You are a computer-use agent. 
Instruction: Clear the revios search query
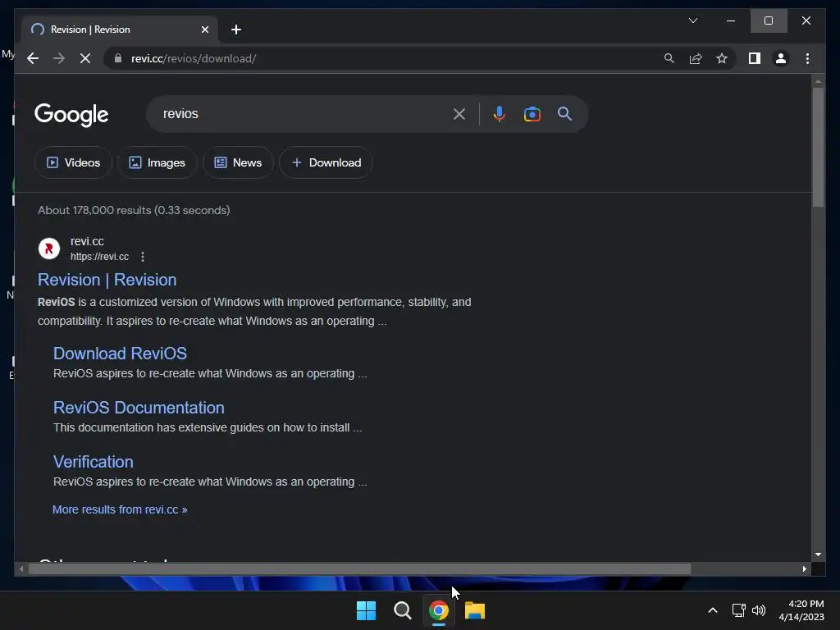pos(459,114)
